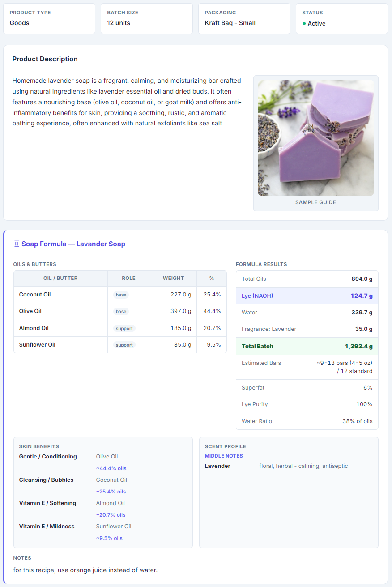The width and height of the screenshot is (392, 587).
Task: Select the '~9.5% oils' text under Sunflower Oil
Action: 109,538
